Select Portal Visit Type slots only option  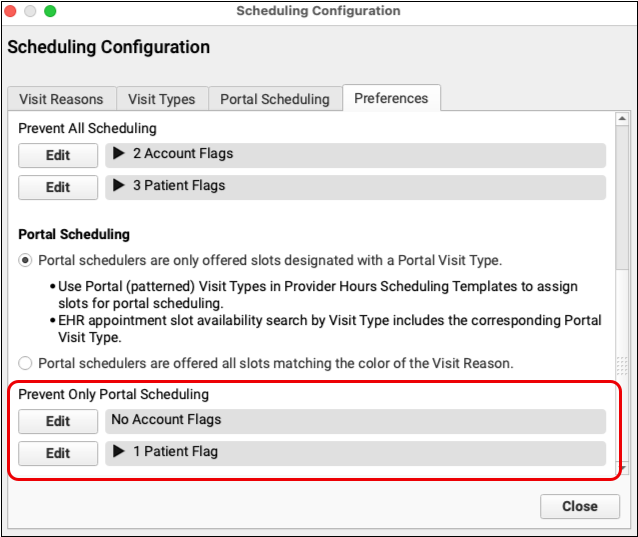coord(25,261)
